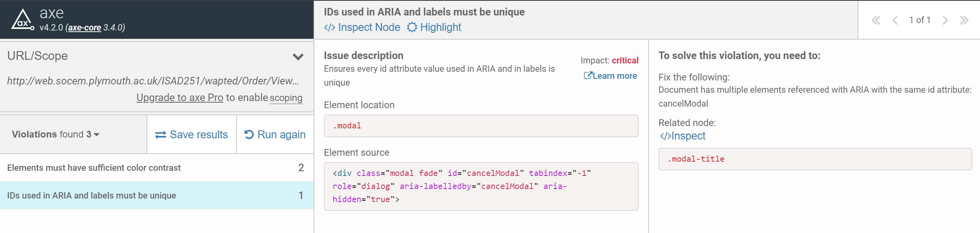Image resolution: width=980 pixels, height=233 pixels.
Task: Open the Learn more link
Action: [x=610, y=76]
